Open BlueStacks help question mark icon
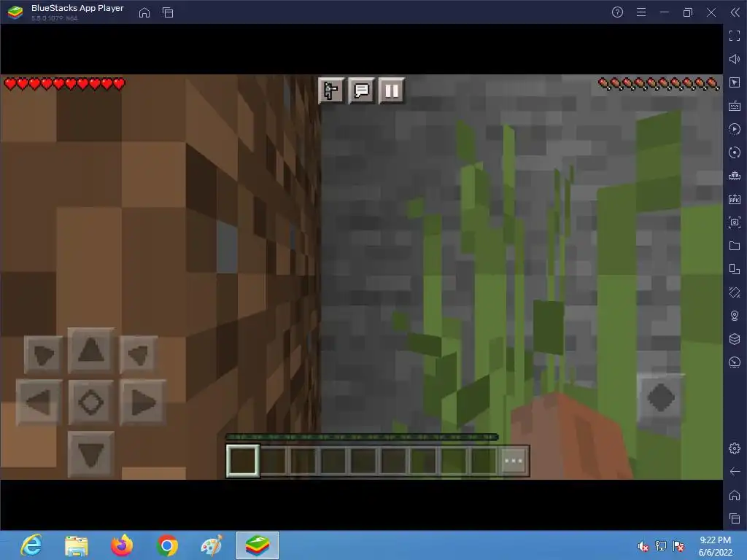Screen dimensions: 747x560 [x=617, y=12]
